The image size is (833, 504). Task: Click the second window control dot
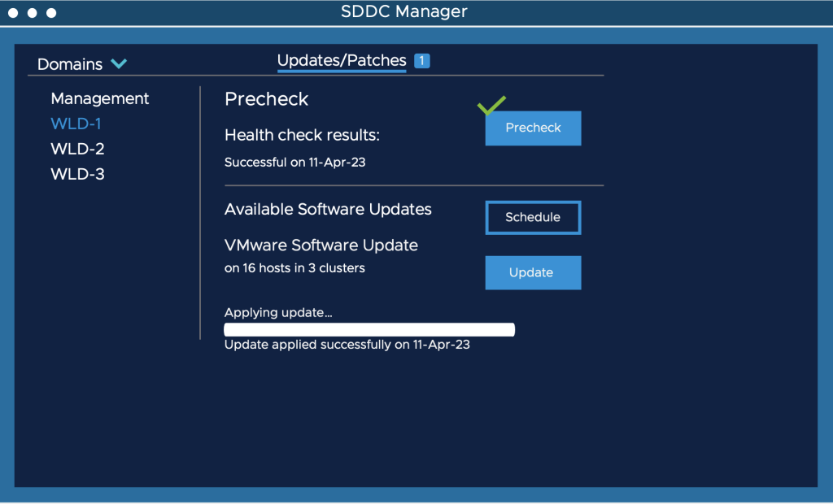coord(33,13)
